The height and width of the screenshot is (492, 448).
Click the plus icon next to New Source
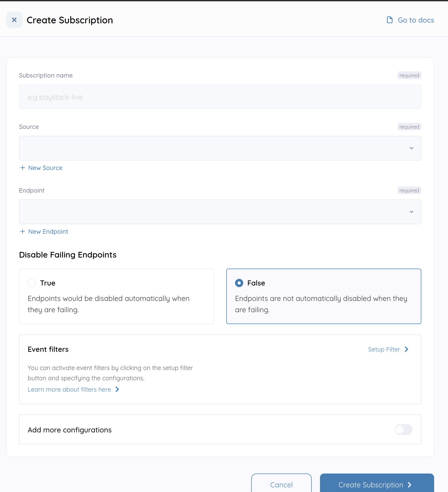[23, 168]
